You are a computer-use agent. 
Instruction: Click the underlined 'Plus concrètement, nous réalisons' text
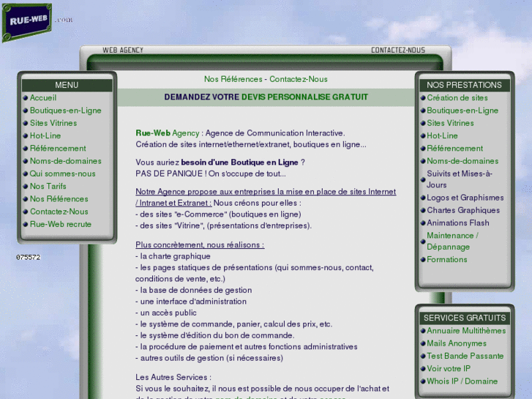[x=200, y=245]
